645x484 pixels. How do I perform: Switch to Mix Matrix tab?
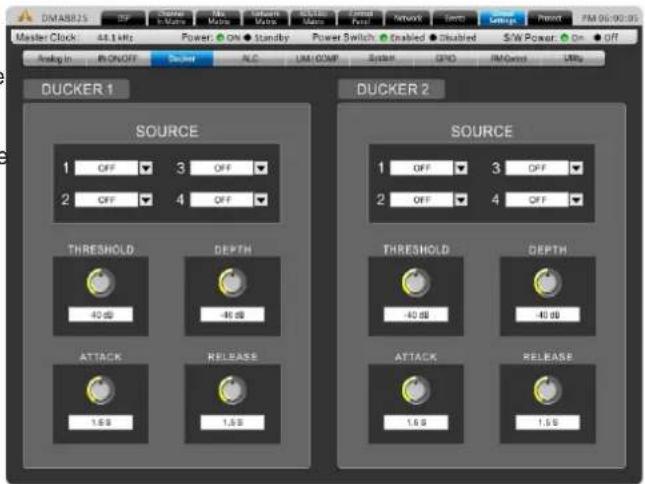point(218,19)
